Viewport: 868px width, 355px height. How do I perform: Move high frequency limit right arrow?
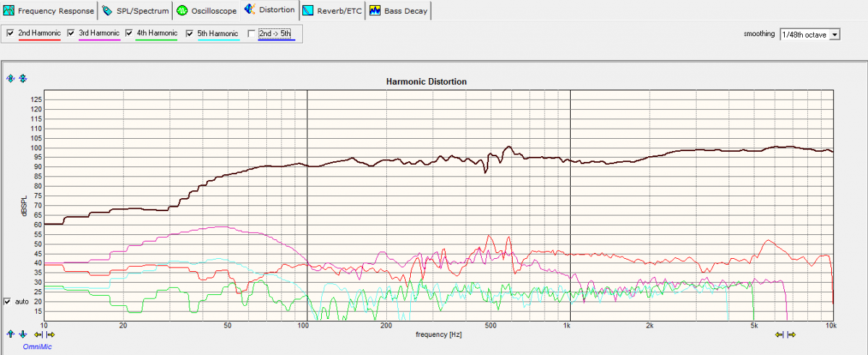pos(791,334)
